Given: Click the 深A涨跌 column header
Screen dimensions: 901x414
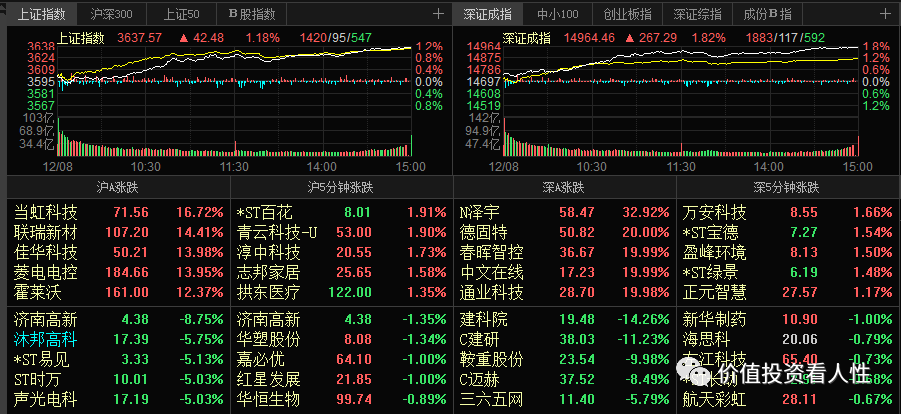Looking at the screenshot, I should tap(564, 187).
